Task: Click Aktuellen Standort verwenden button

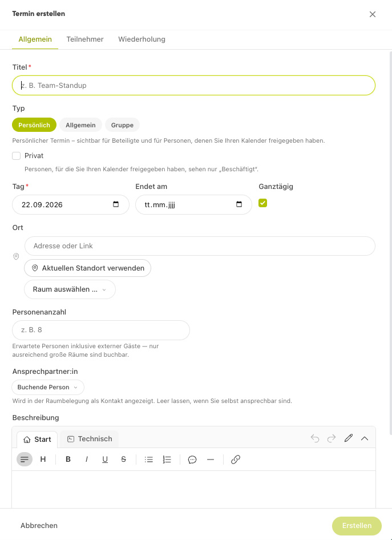Action: point(87,268)
